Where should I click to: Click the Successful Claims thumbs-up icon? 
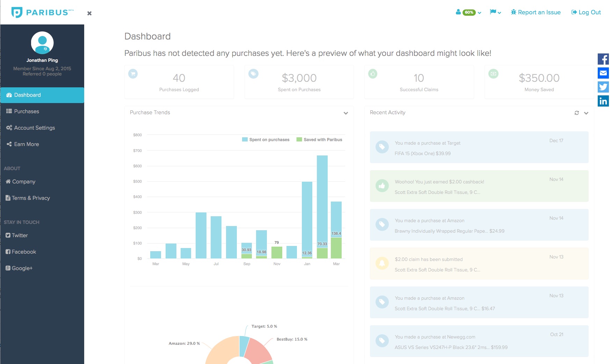(x=373, y=74)
